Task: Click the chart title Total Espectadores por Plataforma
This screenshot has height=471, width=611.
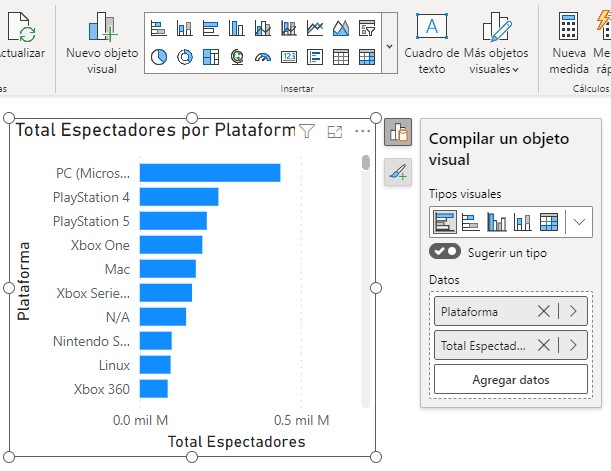Action: click(156, 130)
